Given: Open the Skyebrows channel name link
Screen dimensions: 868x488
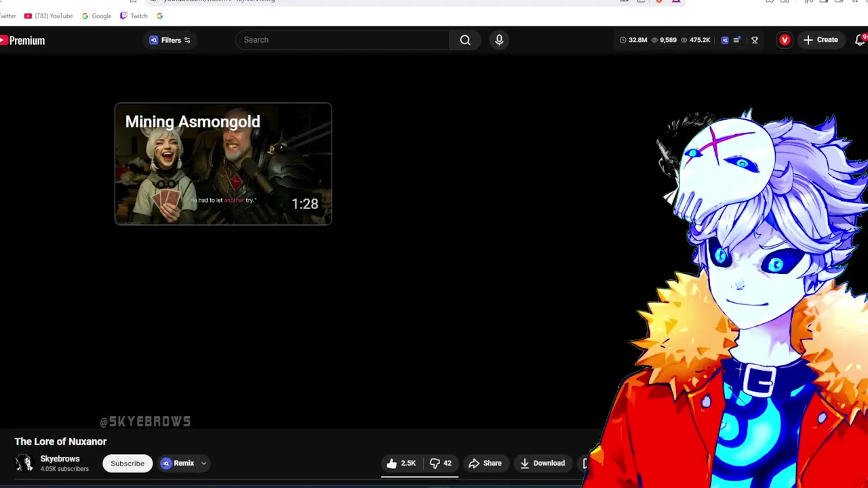Looking at the screenshot, I should coord(60,459).
